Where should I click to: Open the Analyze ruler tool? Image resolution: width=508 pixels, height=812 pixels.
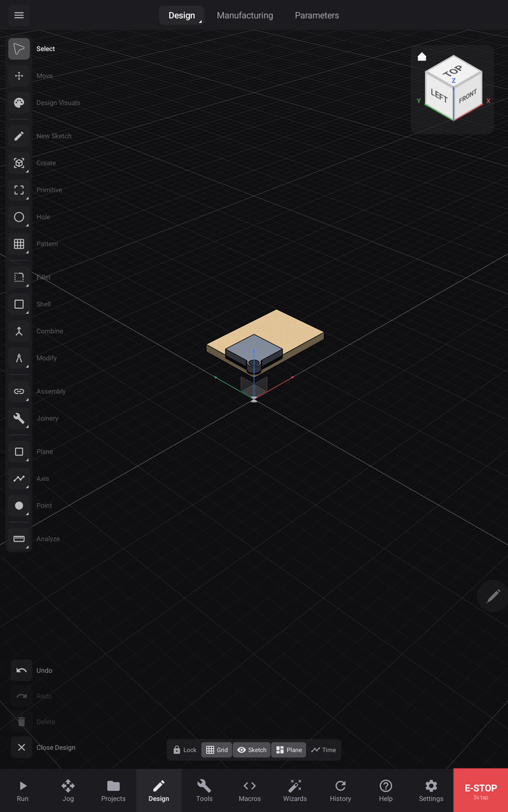click(19, 539)
